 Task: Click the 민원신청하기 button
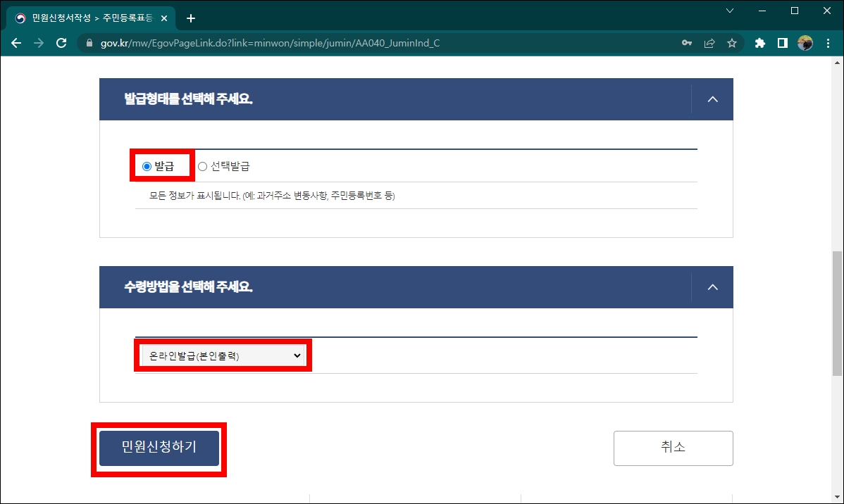[x=159, y=448]
